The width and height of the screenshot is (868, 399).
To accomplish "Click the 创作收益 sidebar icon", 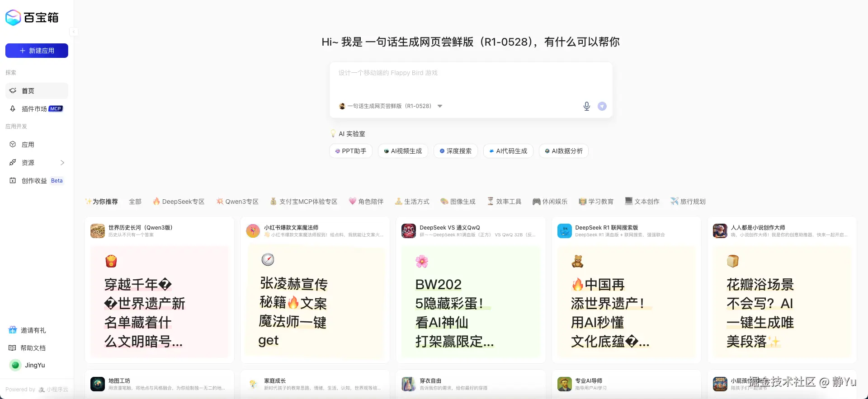I will click(x=13, y=181).
